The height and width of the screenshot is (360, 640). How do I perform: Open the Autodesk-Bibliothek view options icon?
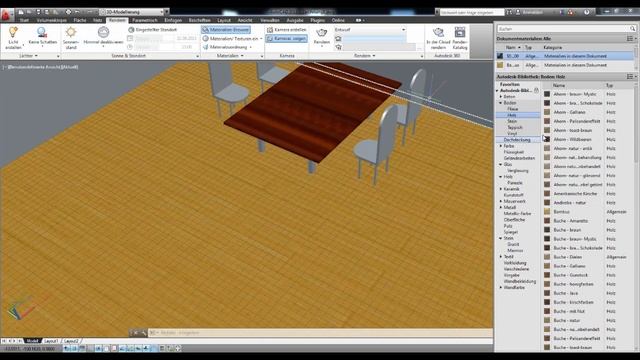[x=630, y=76]
